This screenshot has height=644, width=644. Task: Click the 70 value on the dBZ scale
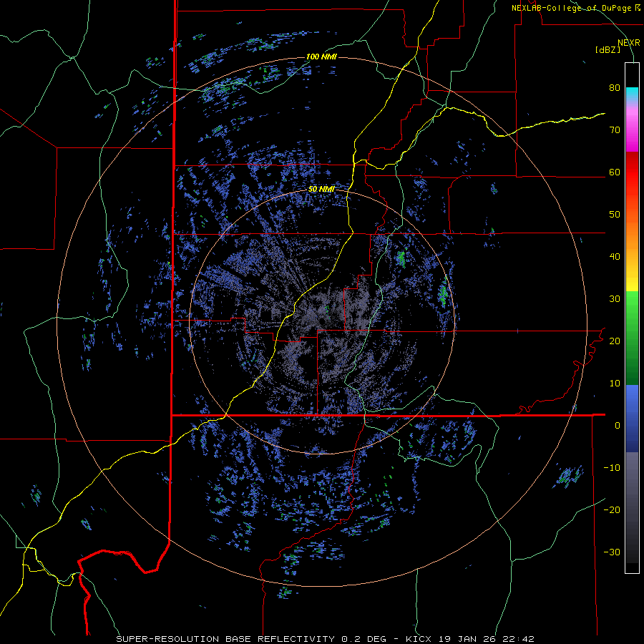[615, 130]
